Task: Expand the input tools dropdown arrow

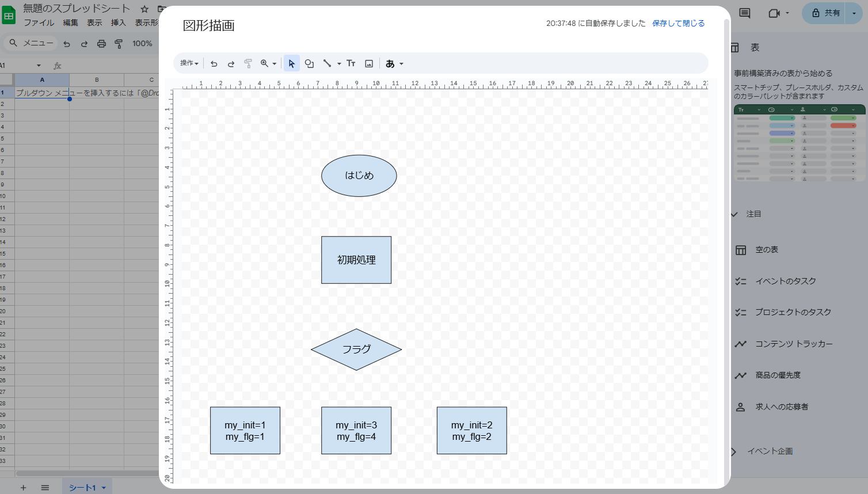Action: coord(401,64)
